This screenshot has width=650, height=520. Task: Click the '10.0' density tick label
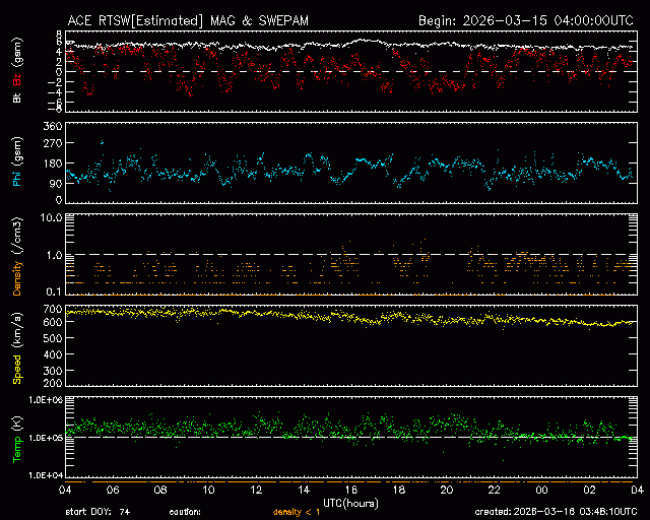coord(51,218)
